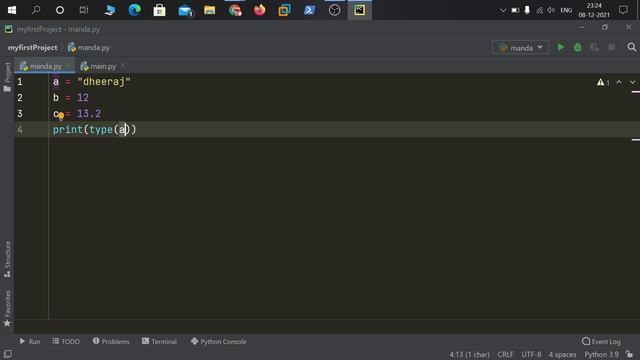This screenshot has height=360, width=640.
Task: Change indentation via 4 spaces status item
Action: tap(562, 354)
